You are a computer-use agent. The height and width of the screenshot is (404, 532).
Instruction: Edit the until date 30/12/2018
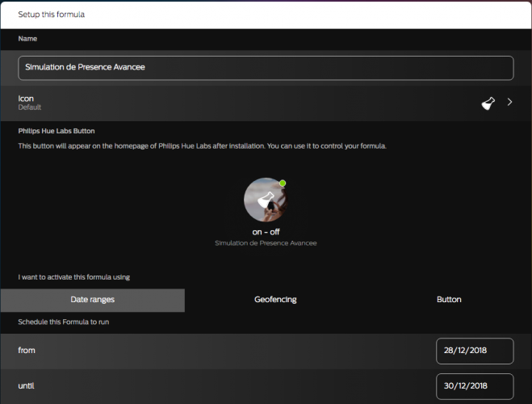pyautogui.click(x=475, y=386)
